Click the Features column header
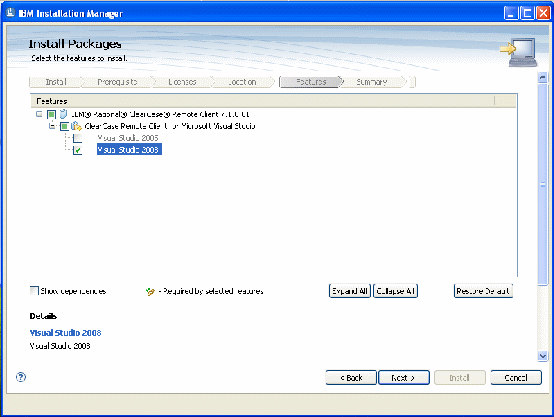This screenshot has height=417, width=554. click(x=262, y=101)
